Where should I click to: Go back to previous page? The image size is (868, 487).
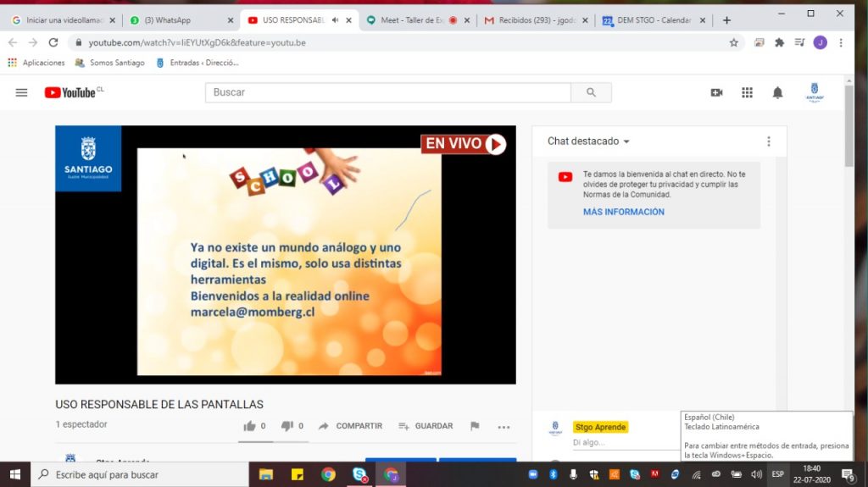pos(13,42)
